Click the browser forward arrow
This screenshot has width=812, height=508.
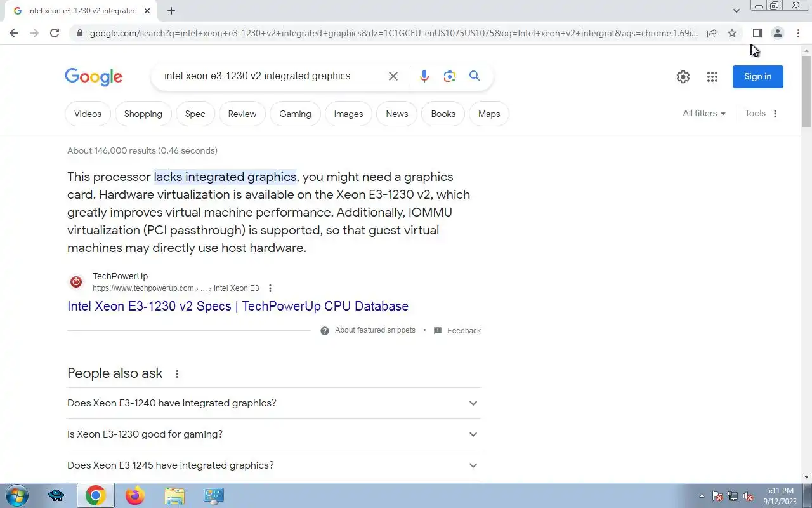tap(34, 33)
